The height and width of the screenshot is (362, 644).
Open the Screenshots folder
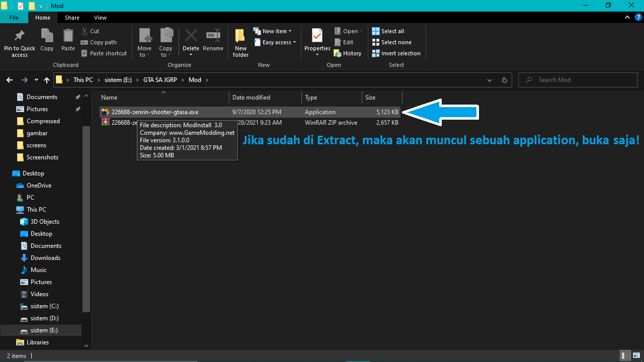[x=42, y=157]
